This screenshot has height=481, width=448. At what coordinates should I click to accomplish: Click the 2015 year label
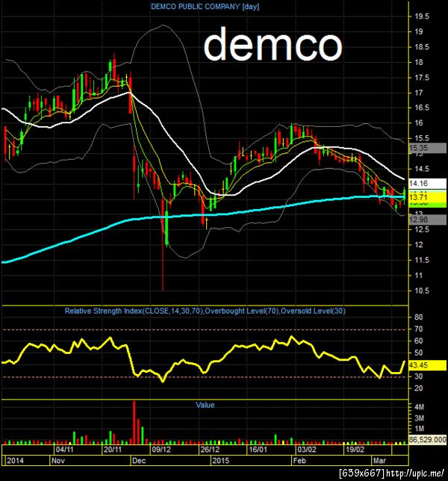221,460
